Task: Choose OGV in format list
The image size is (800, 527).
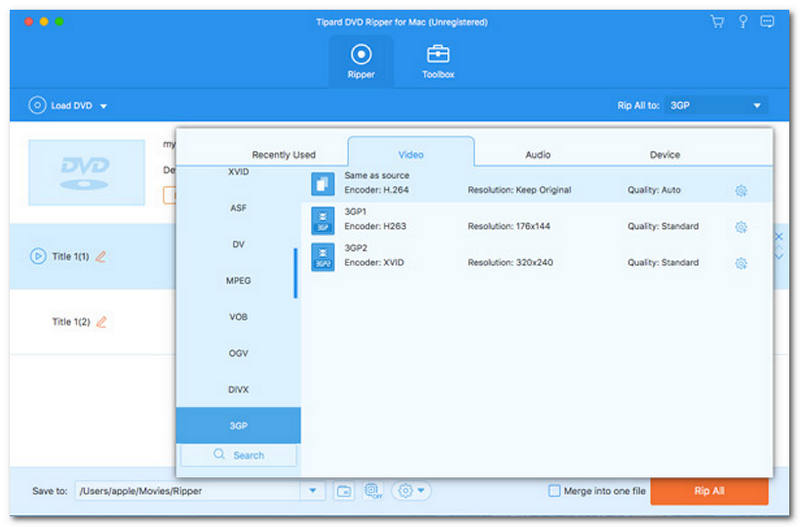Action: pos(238,353)
